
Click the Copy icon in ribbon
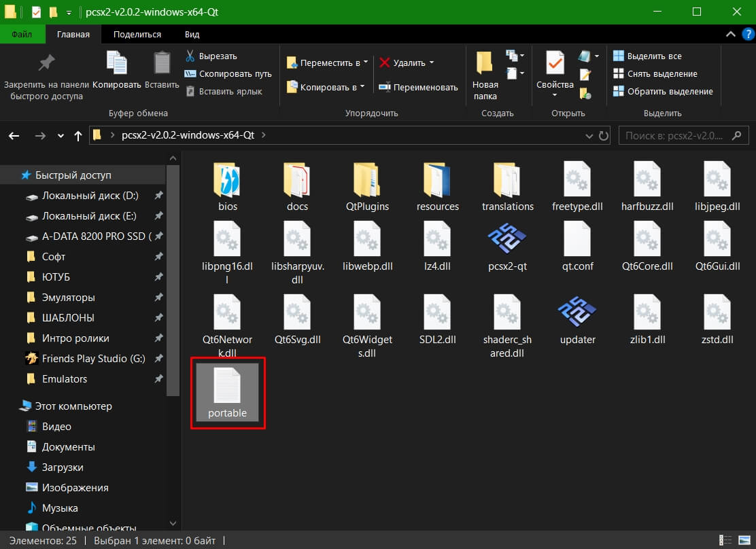(x=116, y=65)
